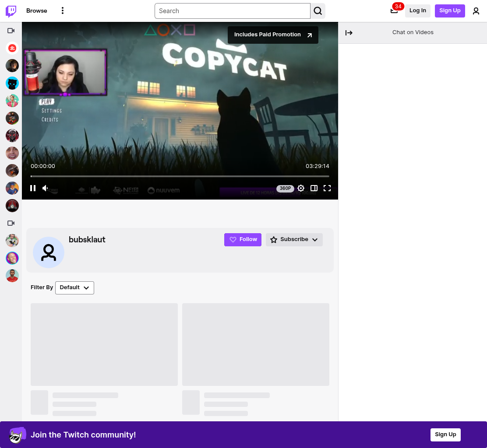This screenshot has width=487, height=448.
Task: Open the Includes Paid Promotion notice
Action: tap(273, 35)
